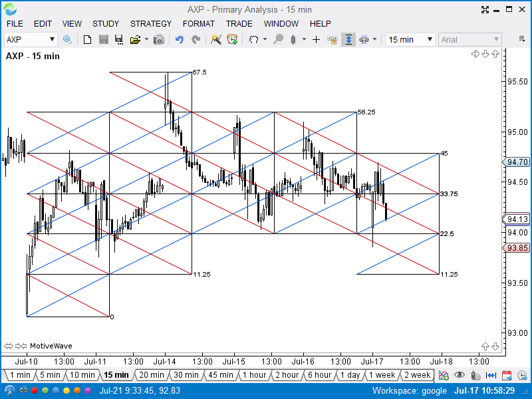Click the 94.70 price label on the axis
Viewport: 532px width, 399px height.
tap(517, 162)
